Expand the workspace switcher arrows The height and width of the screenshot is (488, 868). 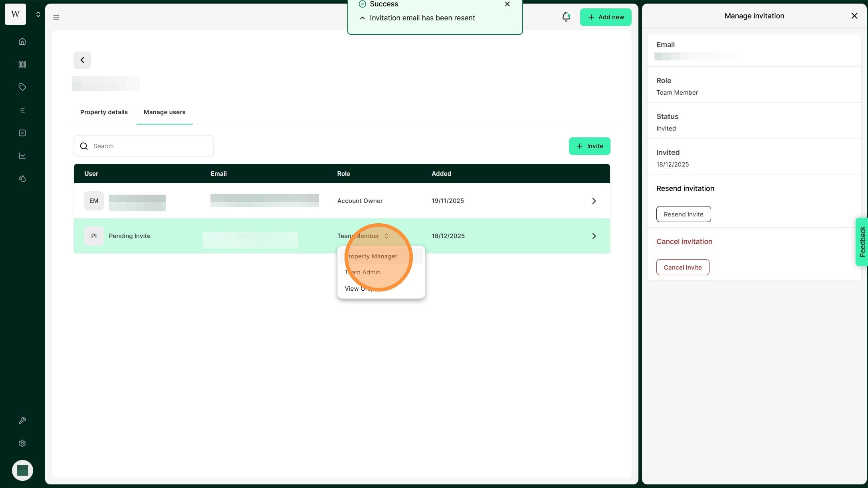pos(38,14)
